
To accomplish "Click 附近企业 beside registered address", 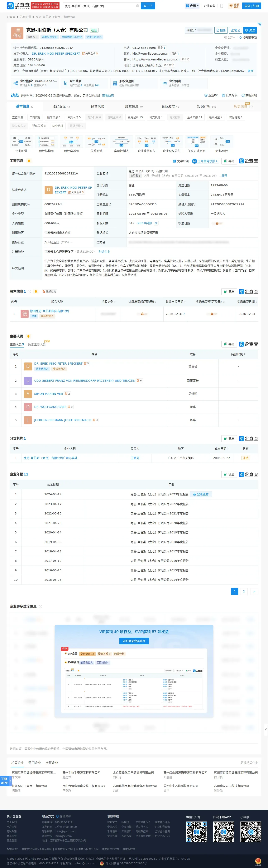I will click(104, 252).
